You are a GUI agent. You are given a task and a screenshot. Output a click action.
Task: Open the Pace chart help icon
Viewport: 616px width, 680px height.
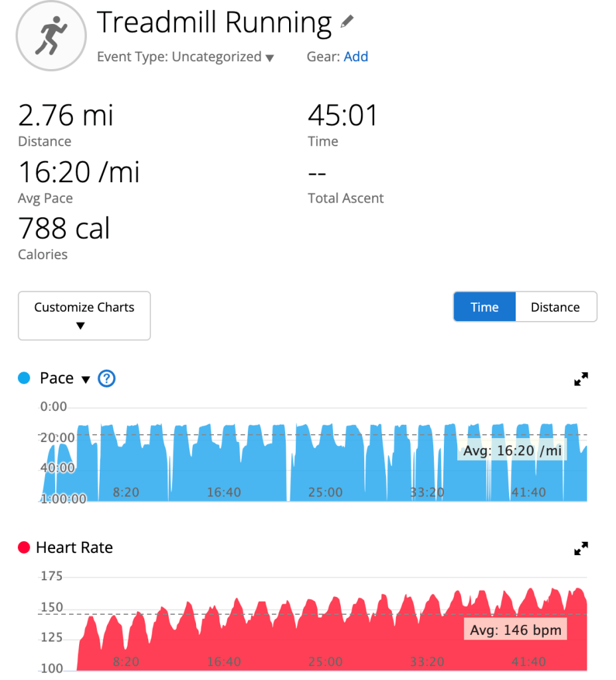[x=106, y=379]
